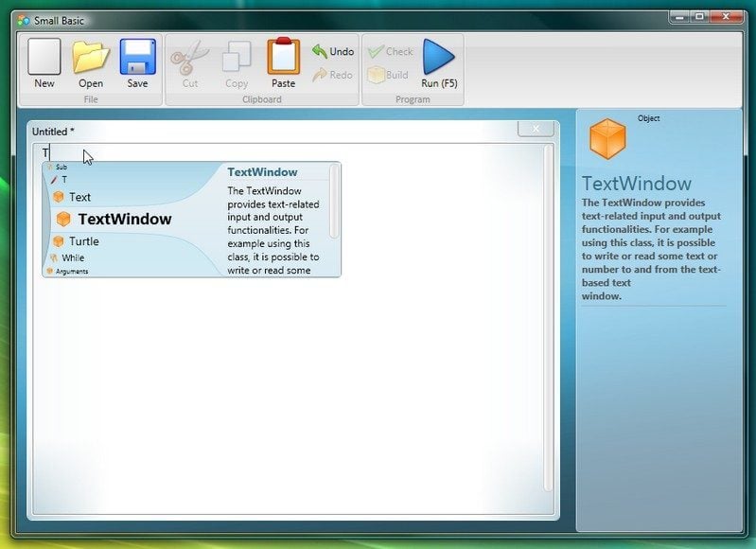Close the Untitled document tab
The height and width of the screenshot is (549, 756).
tap(536, 129)
